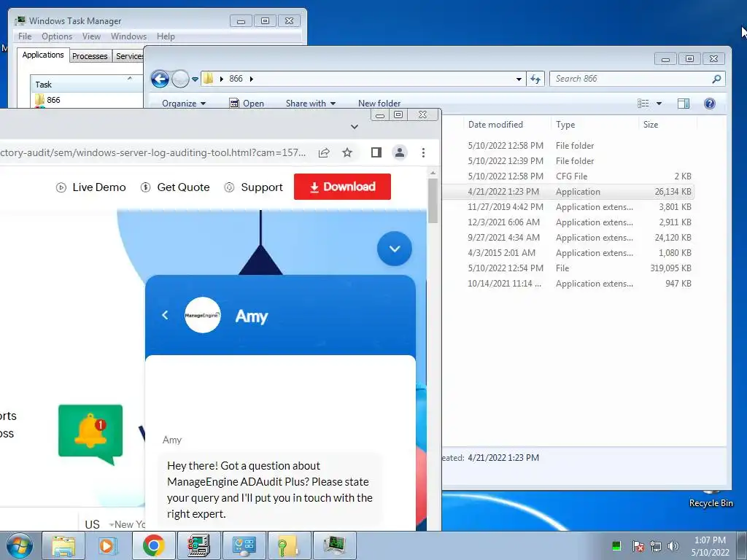Sort by the Date modified column header
Screen dimensions: 747x560
click(x=495, y=124)
